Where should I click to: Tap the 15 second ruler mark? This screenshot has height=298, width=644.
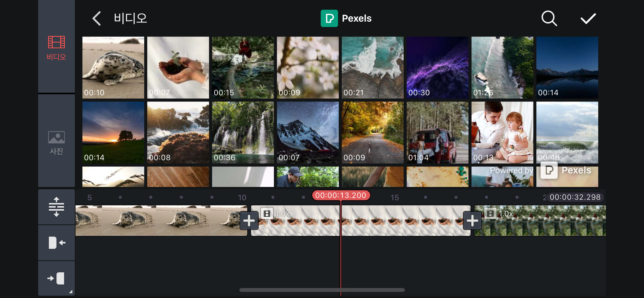395,198
